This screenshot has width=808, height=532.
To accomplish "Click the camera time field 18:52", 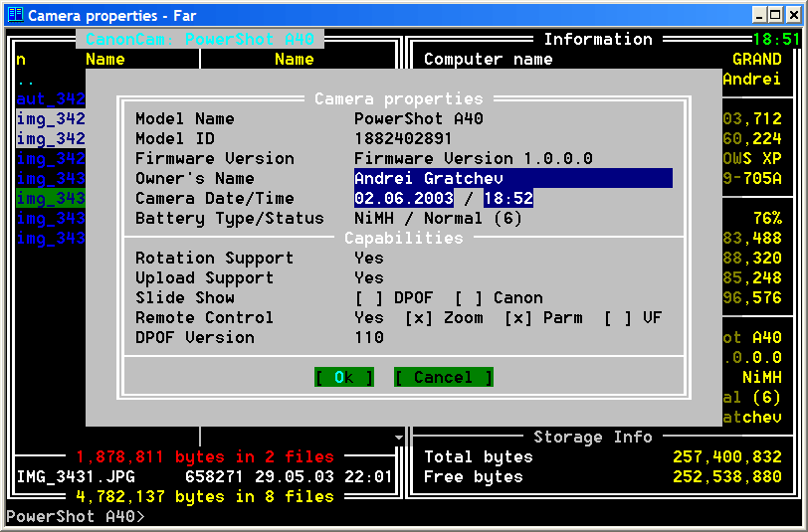I will (508, 198).
